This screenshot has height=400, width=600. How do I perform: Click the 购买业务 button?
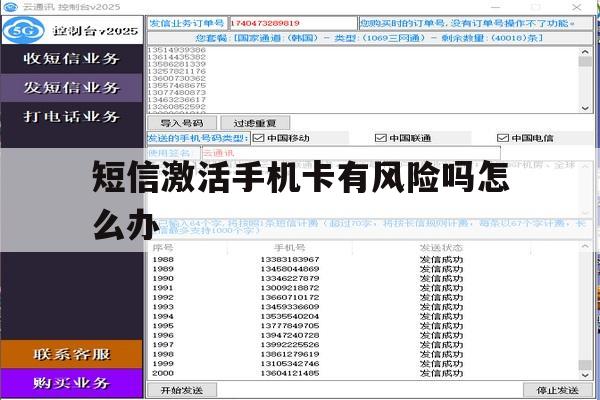(x=72, y=383)
